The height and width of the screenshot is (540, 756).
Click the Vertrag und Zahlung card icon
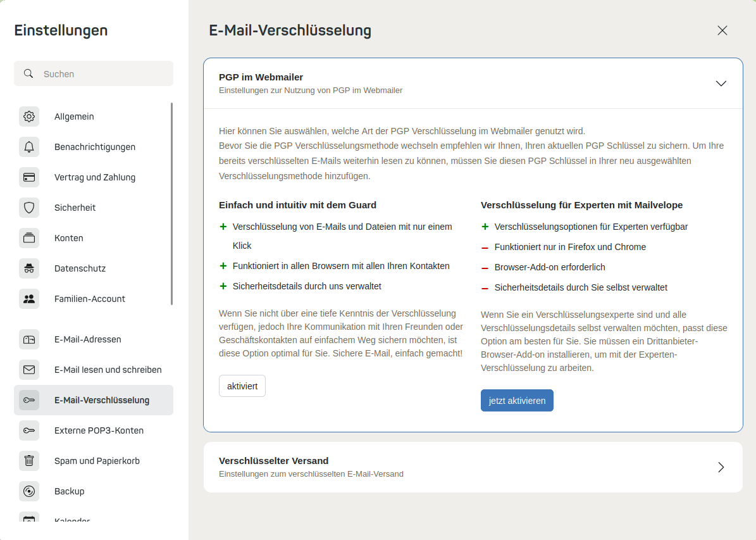click(x=29, y=177)
